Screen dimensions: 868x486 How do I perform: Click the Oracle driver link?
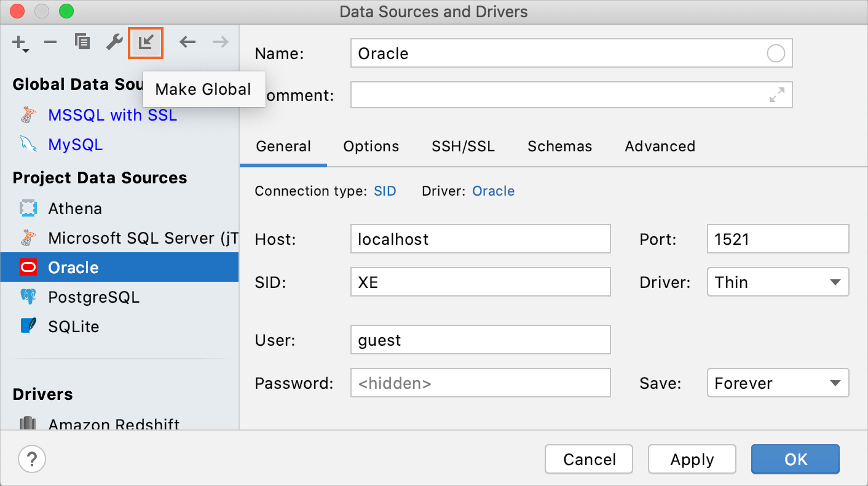[493, 191]
